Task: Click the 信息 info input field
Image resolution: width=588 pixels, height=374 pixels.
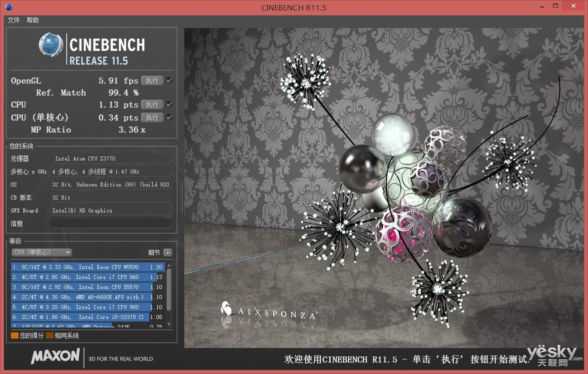Action: (110, 223)
